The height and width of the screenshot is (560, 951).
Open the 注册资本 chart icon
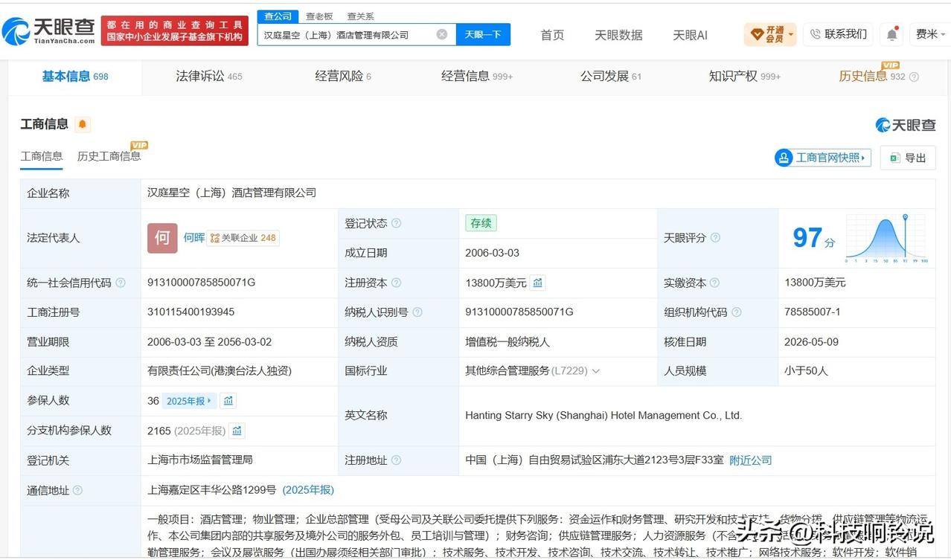pyautogui.click(x=538, y=283)
